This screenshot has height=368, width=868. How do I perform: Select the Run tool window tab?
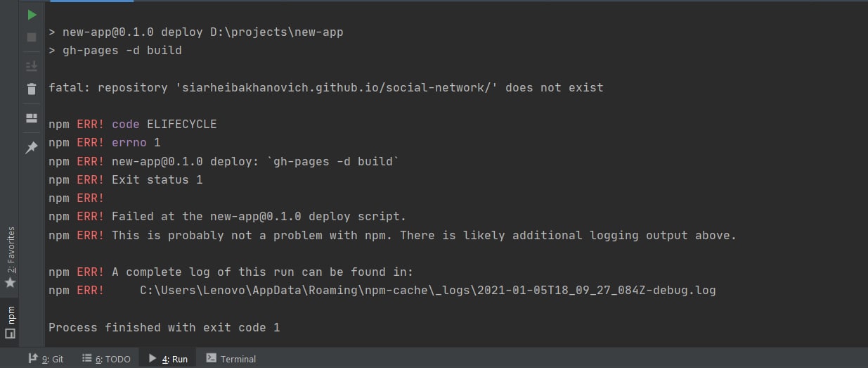click(x=168, y=359)
